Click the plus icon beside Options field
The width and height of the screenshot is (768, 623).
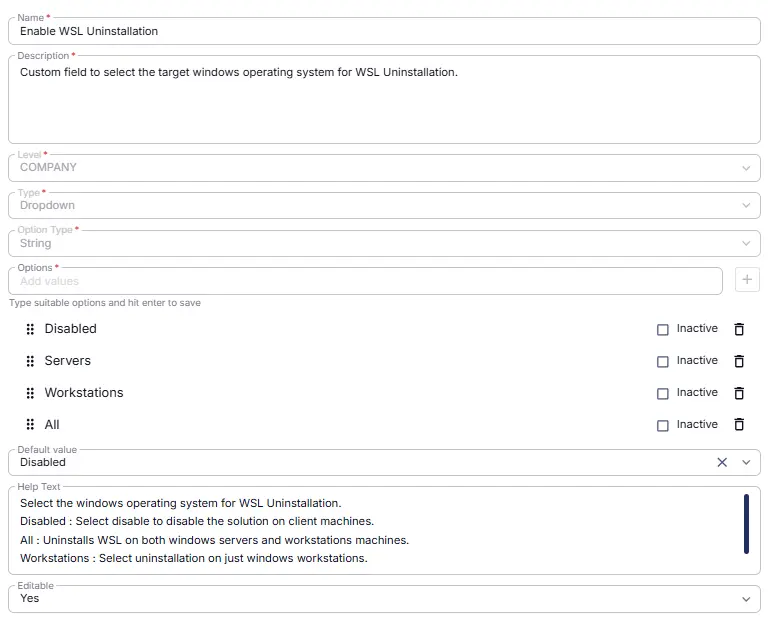point(746,280)
